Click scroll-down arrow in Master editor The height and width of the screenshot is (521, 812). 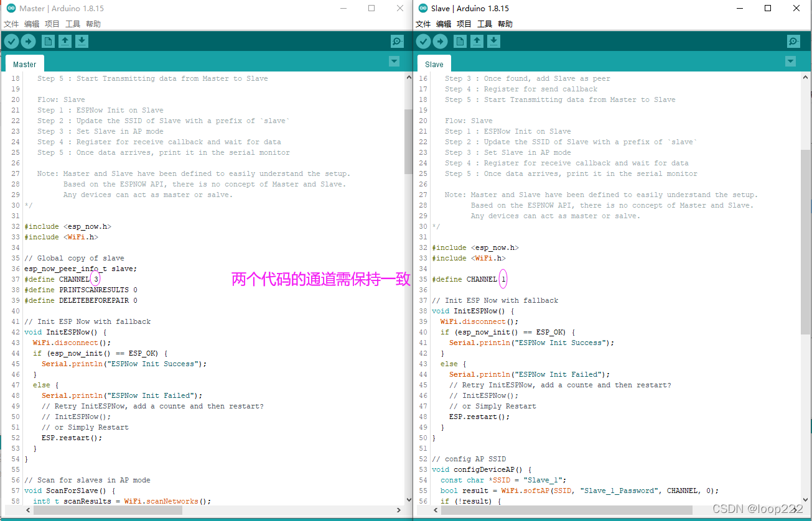point(408,500)
